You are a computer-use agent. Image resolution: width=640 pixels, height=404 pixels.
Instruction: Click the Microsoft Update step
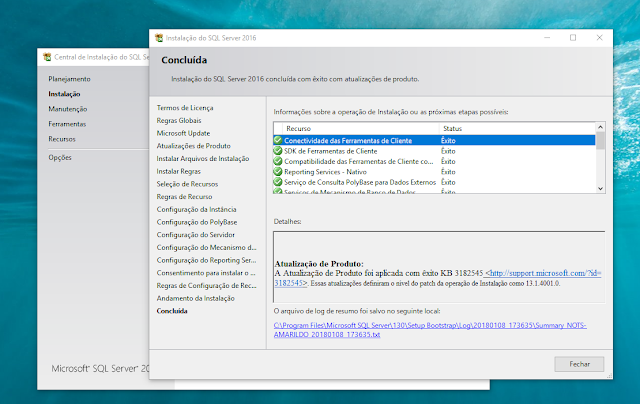(x=183, y=133)
